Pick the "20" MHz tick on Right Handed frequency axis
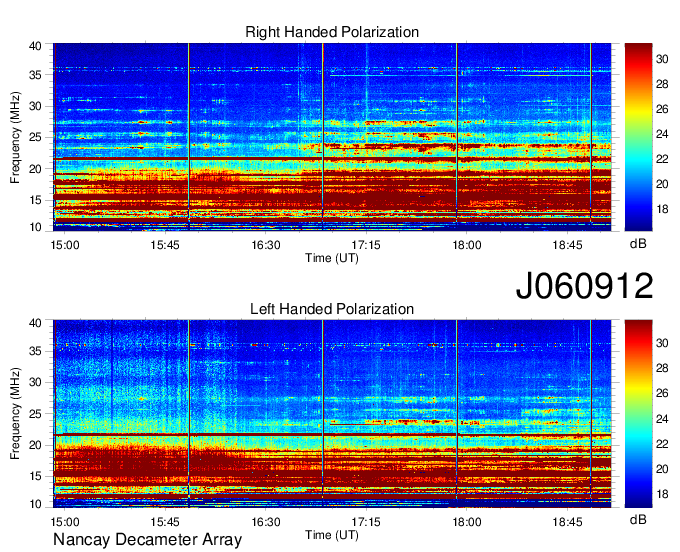Image resolution: width=680 pixels, height=552 pixels. coord(35,169)
